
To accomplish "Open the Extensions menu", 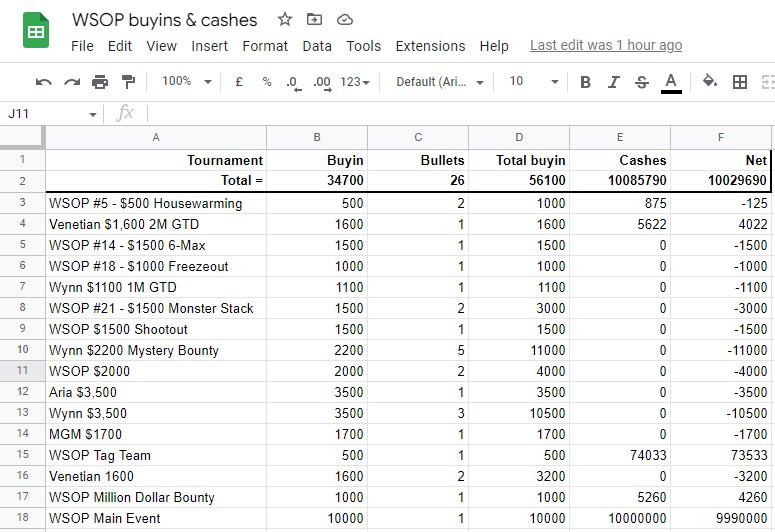I will (430, 46).
